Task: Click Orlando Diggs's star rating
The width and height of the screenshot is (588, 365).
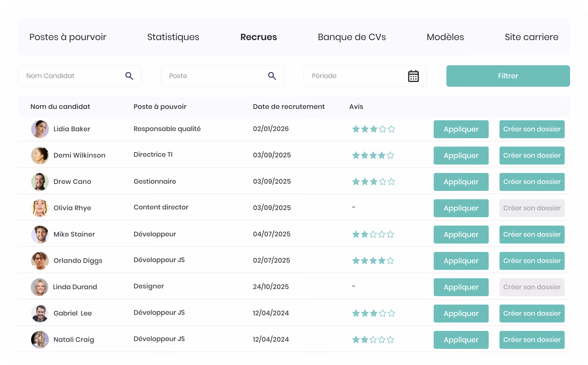Action: click(x=373, y=261)
